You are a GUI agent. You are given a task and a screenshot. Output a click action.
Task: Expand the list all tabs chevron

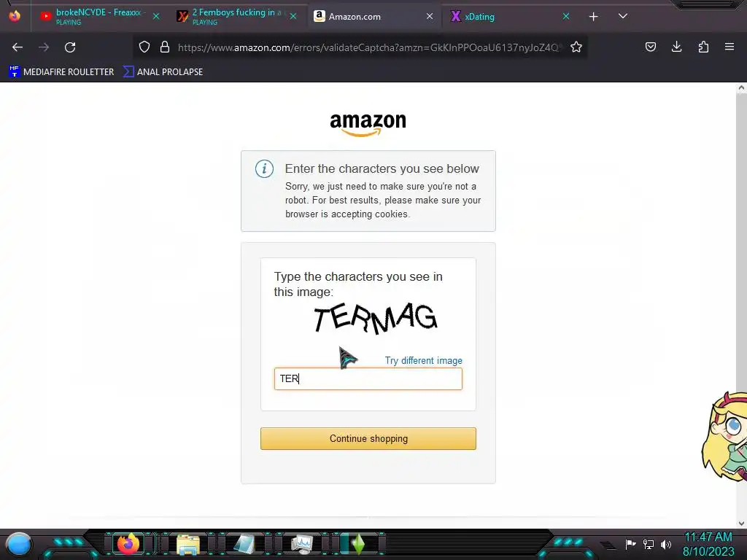pos(623,16)
